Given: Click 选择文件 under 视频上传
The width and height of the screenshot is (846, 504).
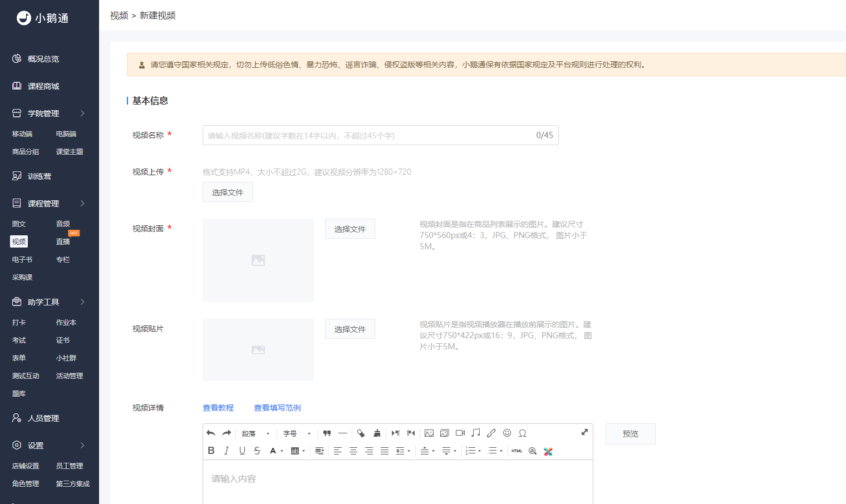Looking at the screenshot, I should pos(228,192).
